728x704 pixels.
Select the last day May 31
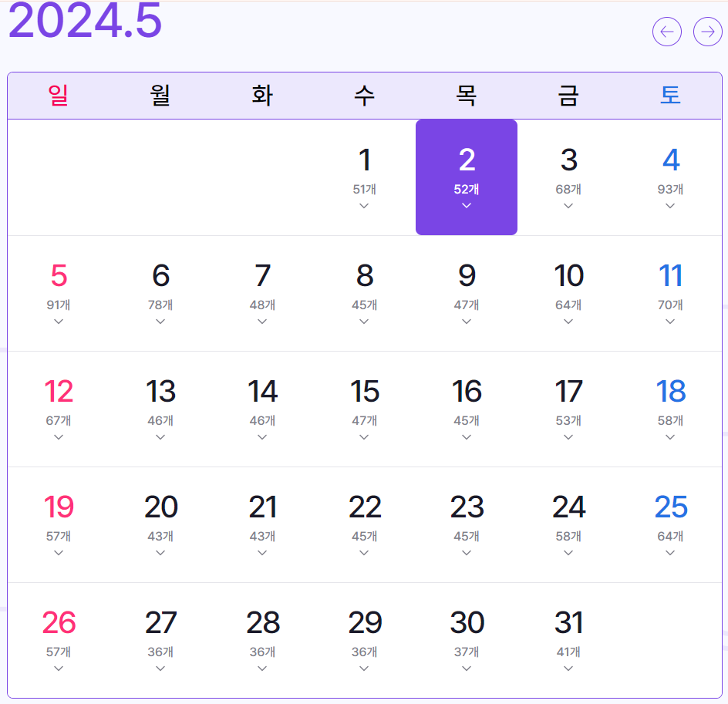(x=568, y=623)
